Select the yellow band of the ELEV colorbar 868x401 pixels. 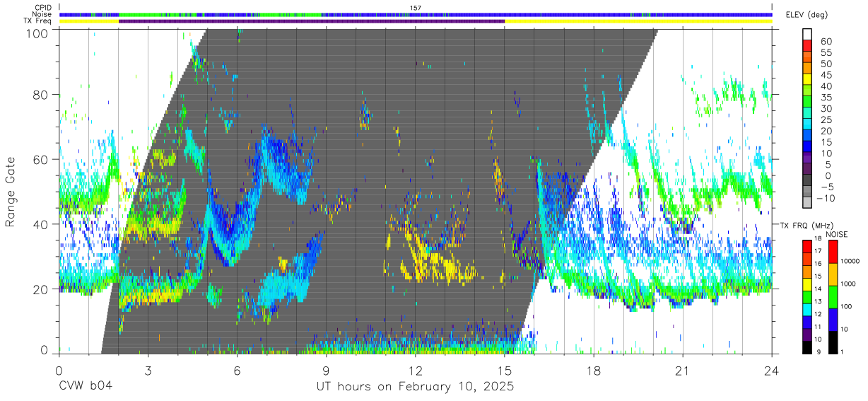[x=807, y=80]
